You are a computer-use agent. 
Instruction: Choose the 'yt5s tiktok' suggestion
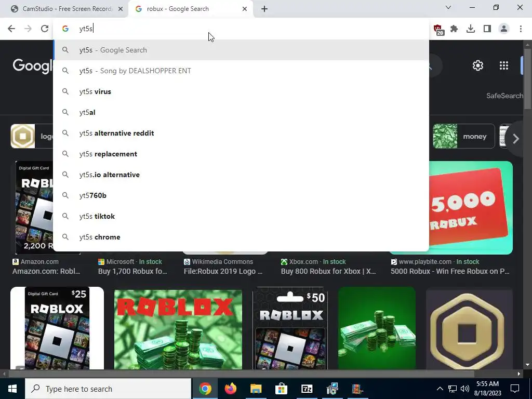(x=241, y=216)
